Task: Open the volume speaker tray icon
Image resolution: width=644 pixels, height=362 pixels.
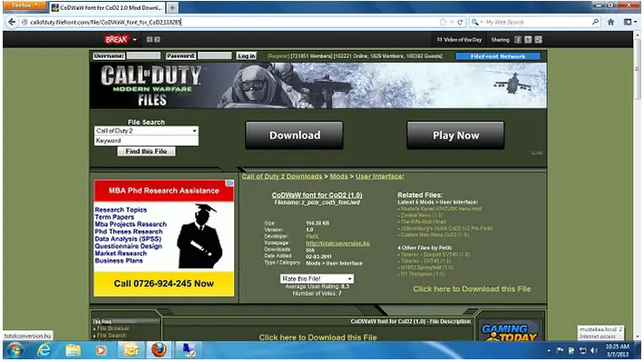Action: pyautogui.click(x=593, y=350)
